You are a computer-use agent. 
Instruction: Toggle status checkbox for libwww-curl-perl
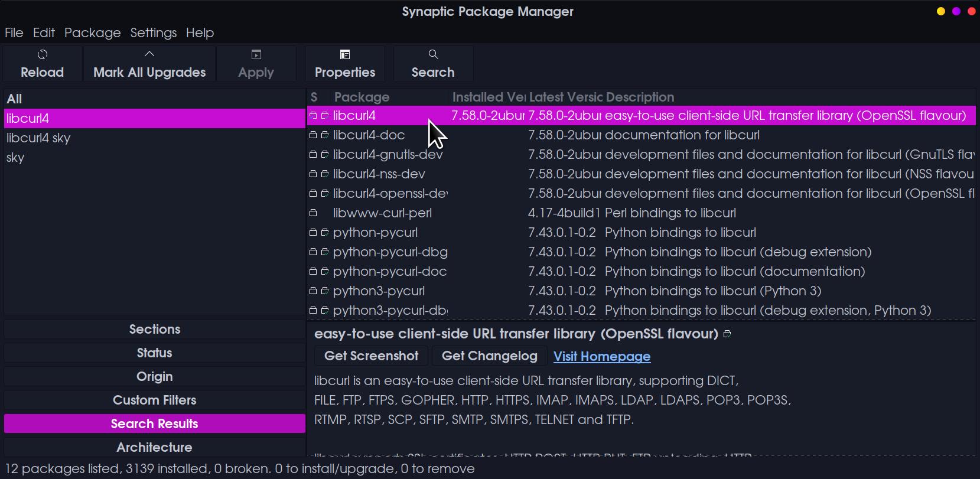coord(313,213)
